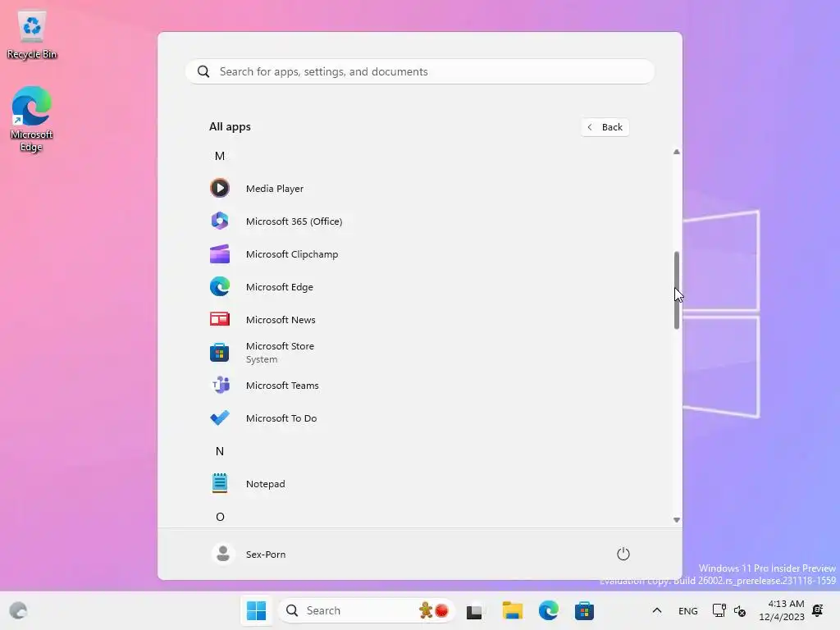
Task: Click the 'Microsoft Store' System label
Action: 281,352
